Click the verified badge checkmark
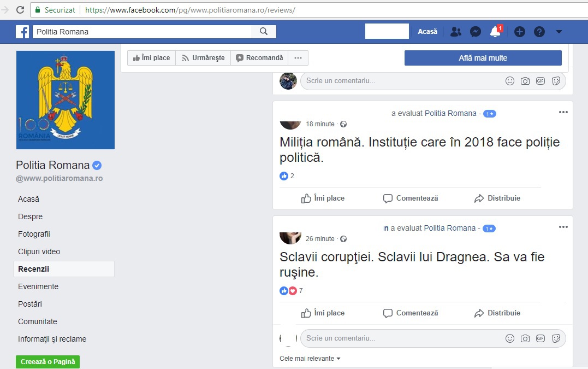This screenshot has width=588, height=369. pos(97,165)
